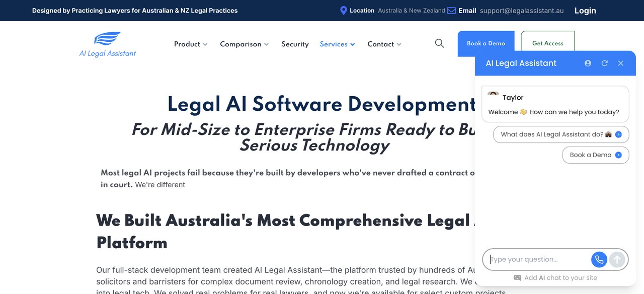Click the 'Legal AI Software Development' heading
The image size is (644, 294).
click(x=321, y=104)
